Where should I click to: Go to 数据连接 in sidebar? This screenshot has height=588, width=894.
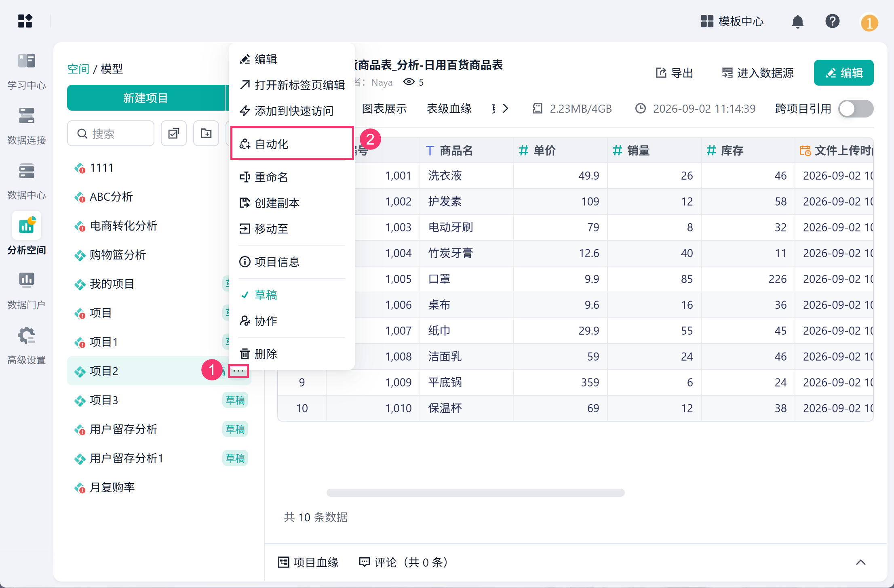[x=27, y=126]
